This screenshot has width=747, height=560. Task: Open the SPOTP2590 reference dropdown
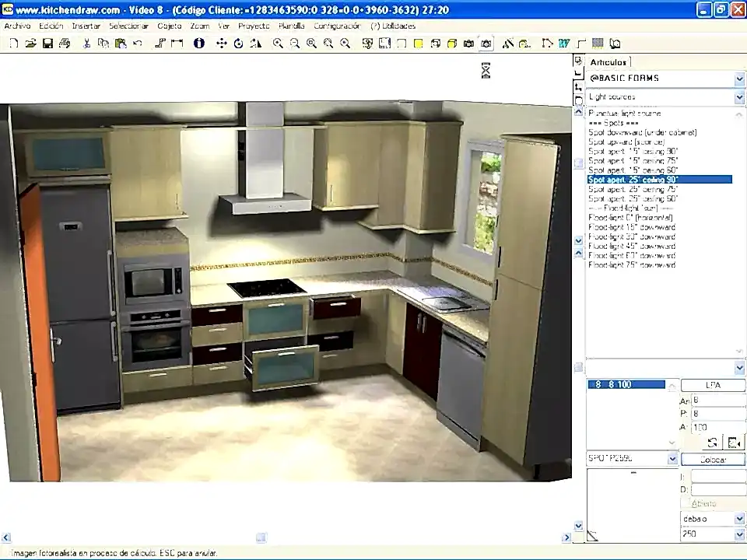[672, 459]
